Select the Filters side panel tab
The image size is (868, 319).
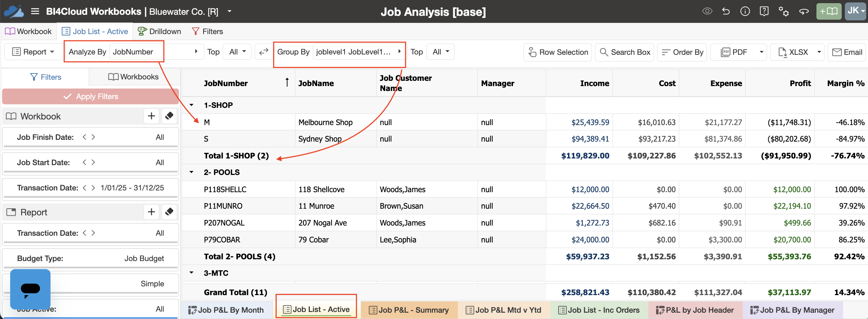46,77
